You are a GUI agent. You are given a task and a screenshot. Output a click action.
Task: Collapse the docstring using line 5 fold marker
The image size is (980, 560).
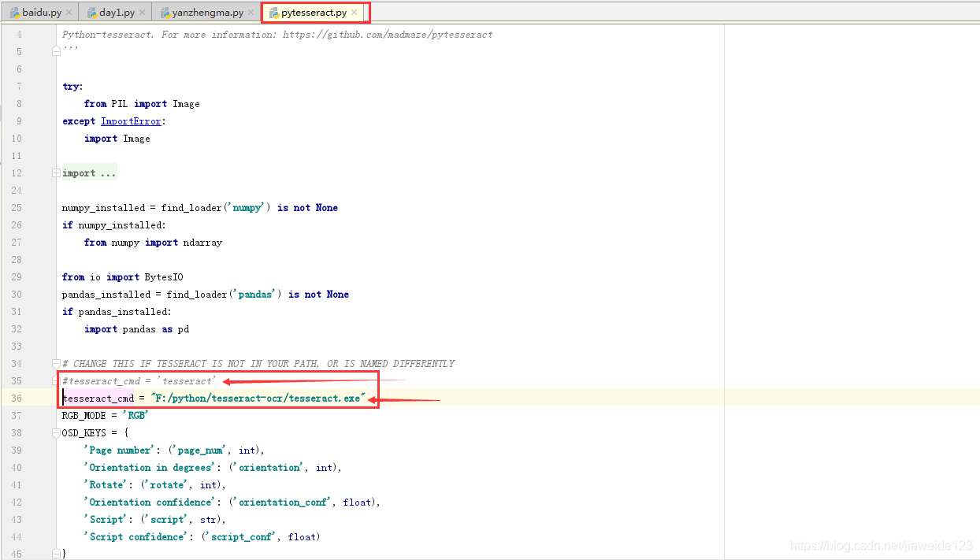(56, 52)
